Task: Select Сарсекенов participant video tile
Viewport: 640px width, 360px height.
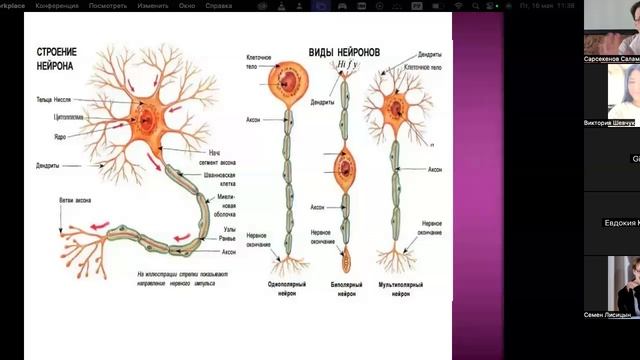Action: (x=612, y=31)
